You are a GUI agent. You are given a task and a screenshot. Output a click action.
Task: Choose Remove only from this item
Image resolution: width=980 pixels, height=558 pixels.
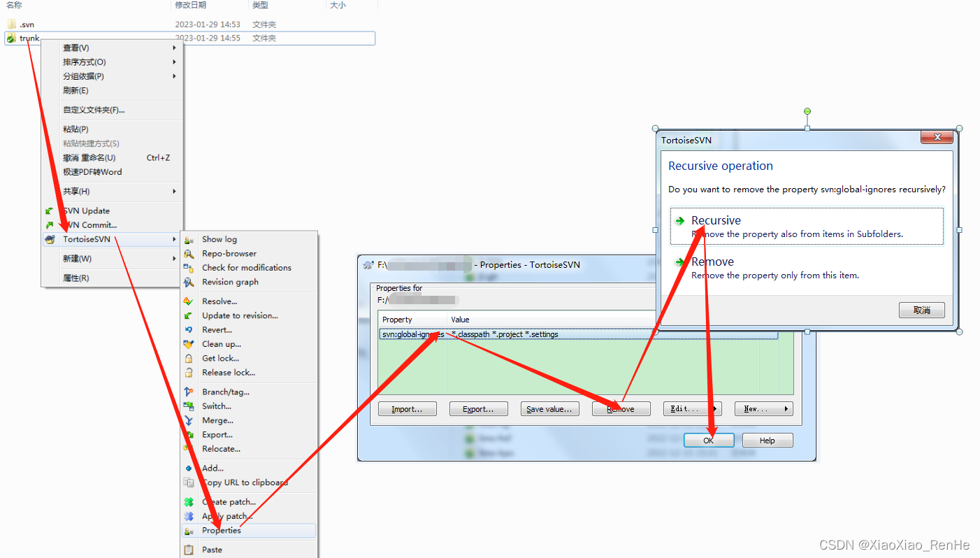click(807, 268)
